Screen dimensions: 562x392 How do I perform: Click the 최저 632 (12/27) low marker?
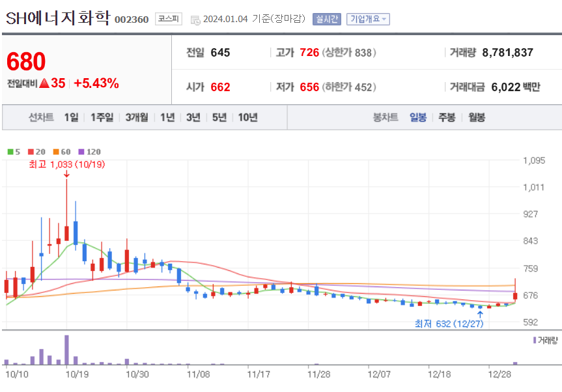(x=449, y=324)
